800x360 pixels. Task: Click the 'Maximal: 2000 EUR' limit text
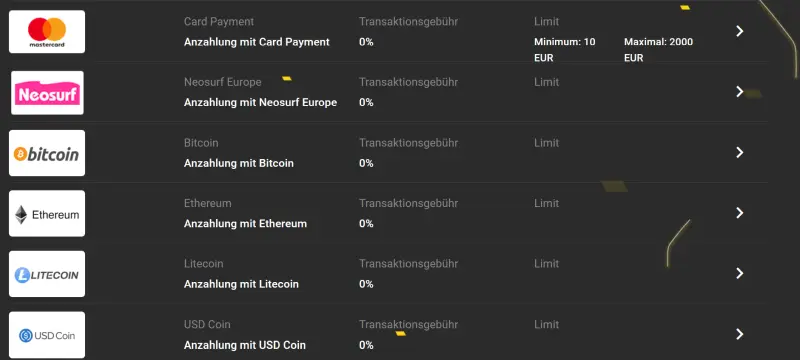659,49
